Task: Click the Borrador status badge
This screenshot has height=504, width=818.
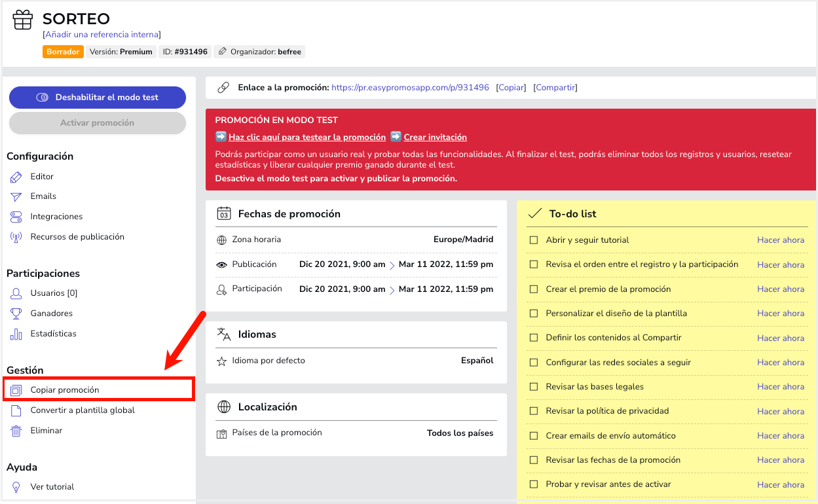Action: (63, 52)
